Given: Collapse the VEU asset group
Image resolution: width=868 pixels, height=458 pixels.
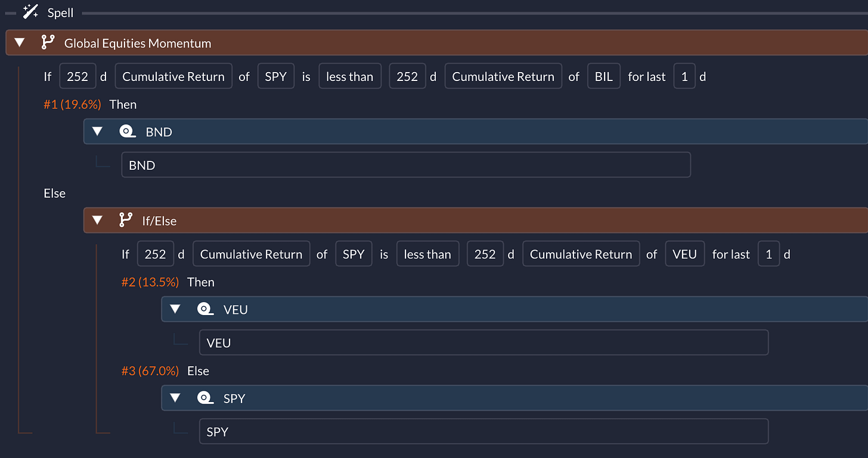Looking at the screenshot, I should (175, 309).
